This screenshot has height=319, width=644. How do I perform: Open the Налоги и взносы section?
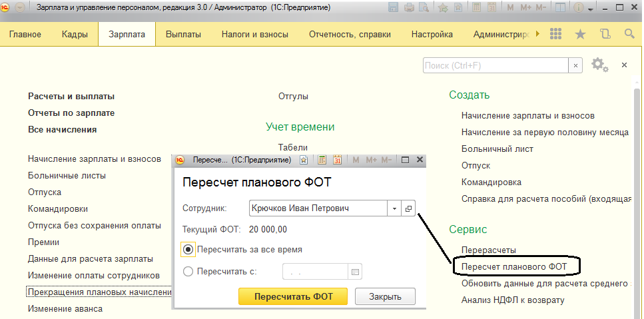click(254, 35)
